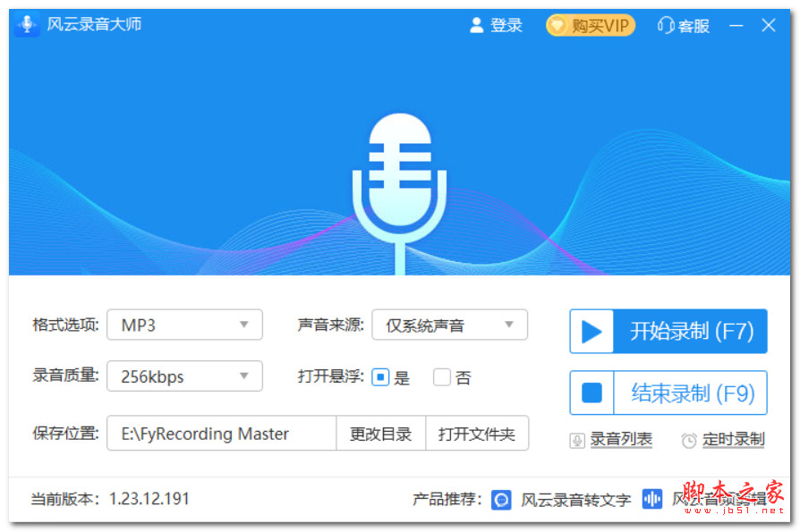
Task: Click the save path input showing E:\FyRecording Master
Action: pyautogui.click(x=220, y=434)
